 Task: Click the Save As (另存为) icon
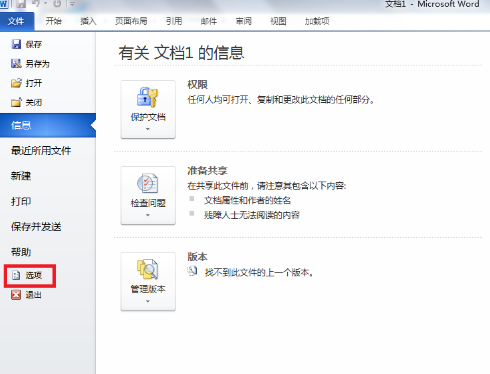(x=16, y=63)
